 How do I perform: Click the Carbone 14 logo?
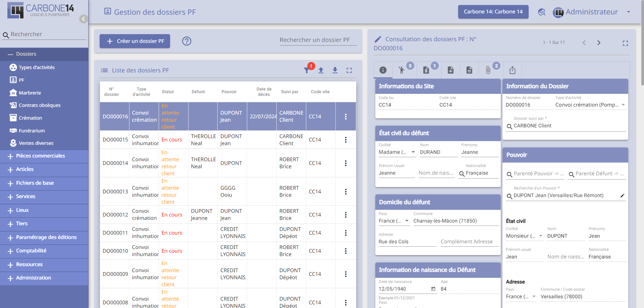pos(41,10)
